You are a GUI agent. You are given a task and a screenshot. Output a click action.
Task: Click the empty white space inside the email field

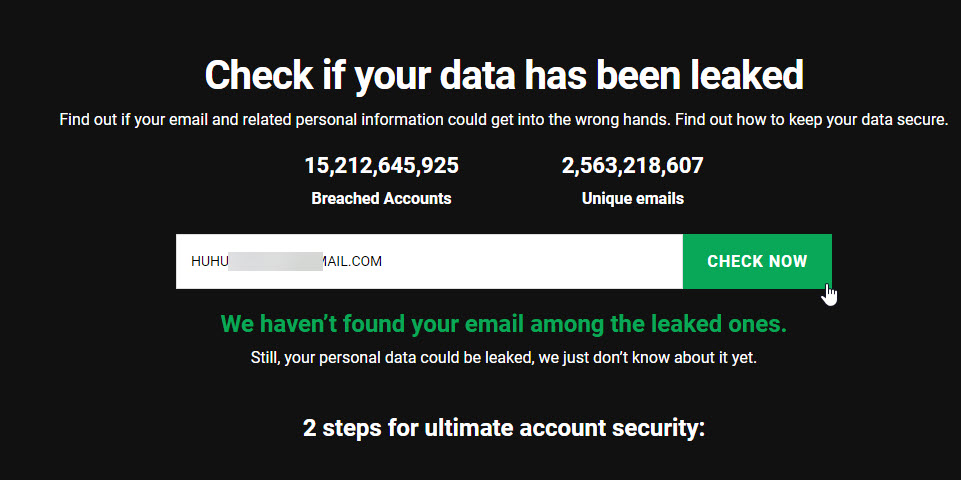(540, 262)
